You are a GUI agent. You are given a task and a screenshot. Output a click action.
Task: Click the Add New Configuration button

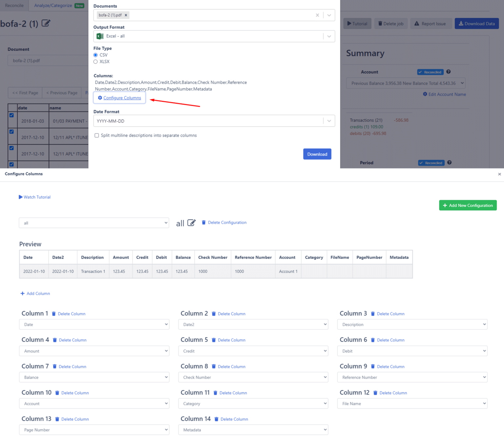(x=468, y=206)
